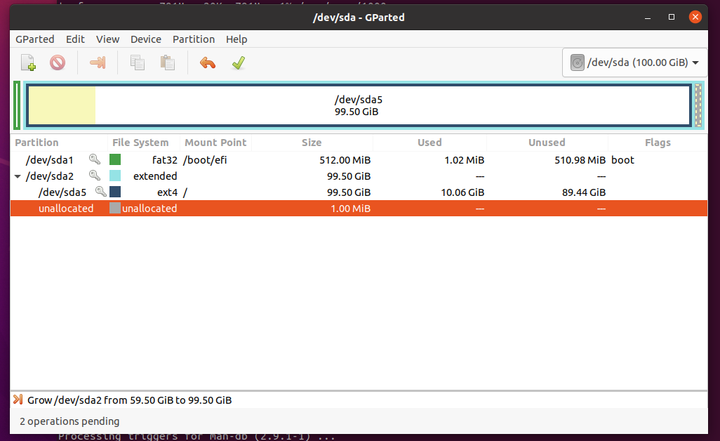Sort by the Mount Point column header

click(x=216, y=142)
